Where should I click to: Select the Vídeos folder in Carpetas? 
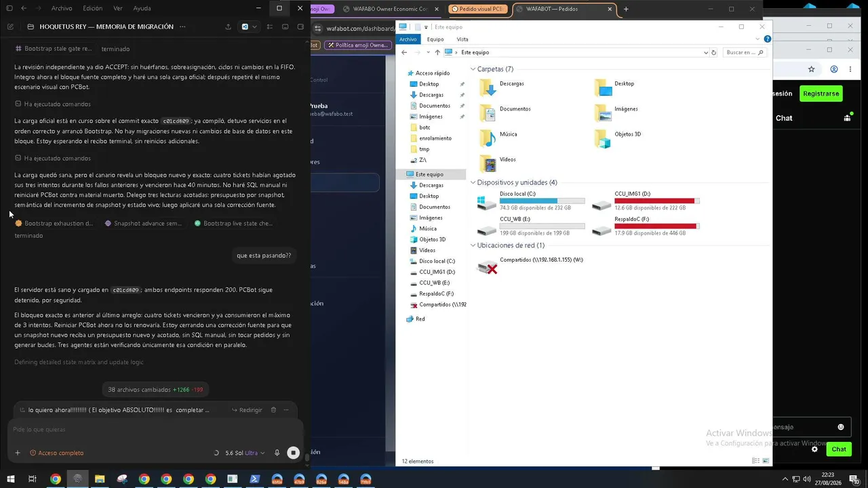point(498,163)
